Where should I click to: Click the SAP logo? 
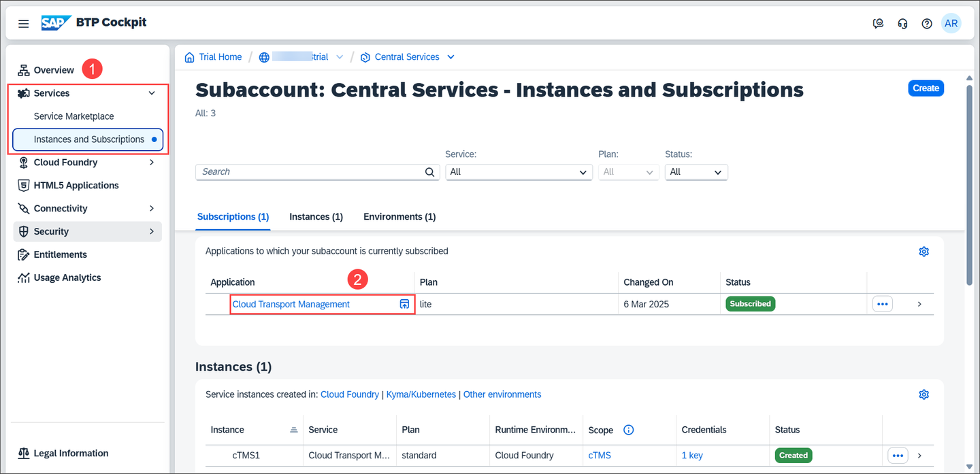click(x=56, y=23)
